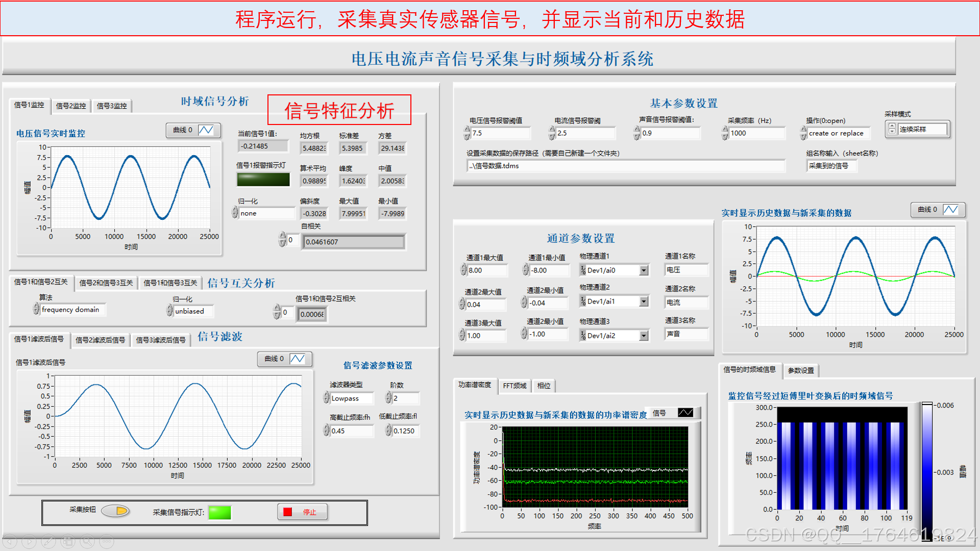Open the 物理通道1 Dev1/ai0 dropdown
This screenshot has height=551, width=980.
tap(644, 270)
